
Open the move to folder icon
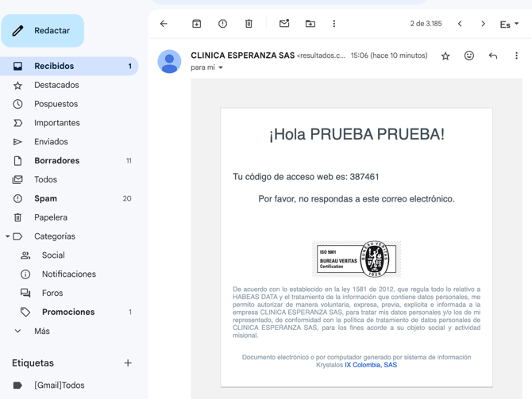pos(310,24)
